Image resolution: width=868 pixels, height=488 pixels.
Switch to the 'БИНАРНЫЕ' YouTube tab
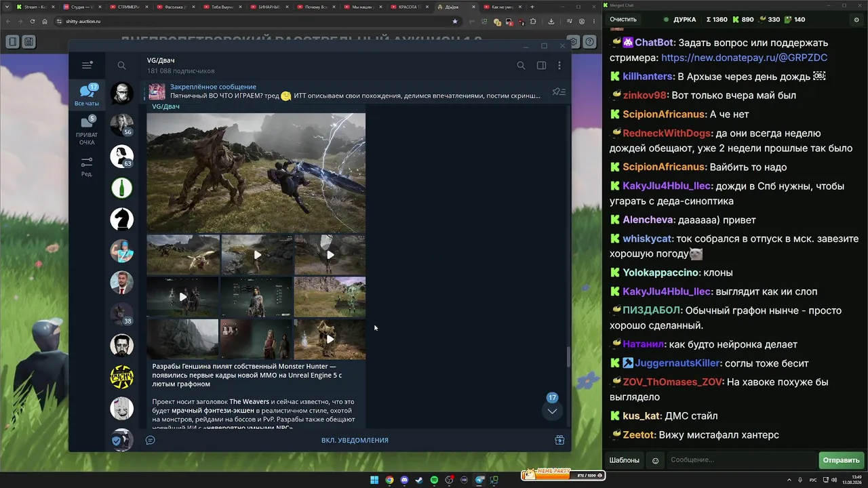[x=271, y=7]
